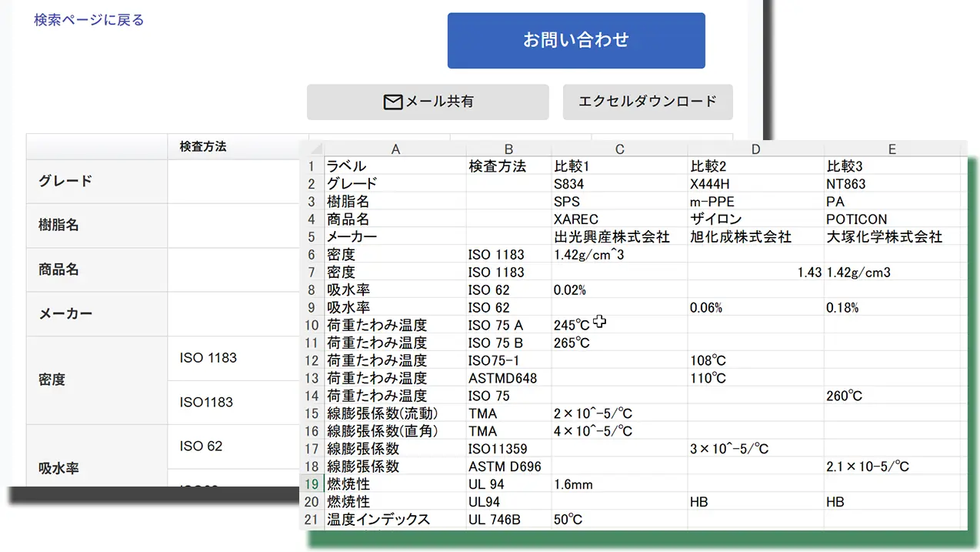980x552 pixels.
Task: Click the お問い合わせ button
Action: click(576, 40)
